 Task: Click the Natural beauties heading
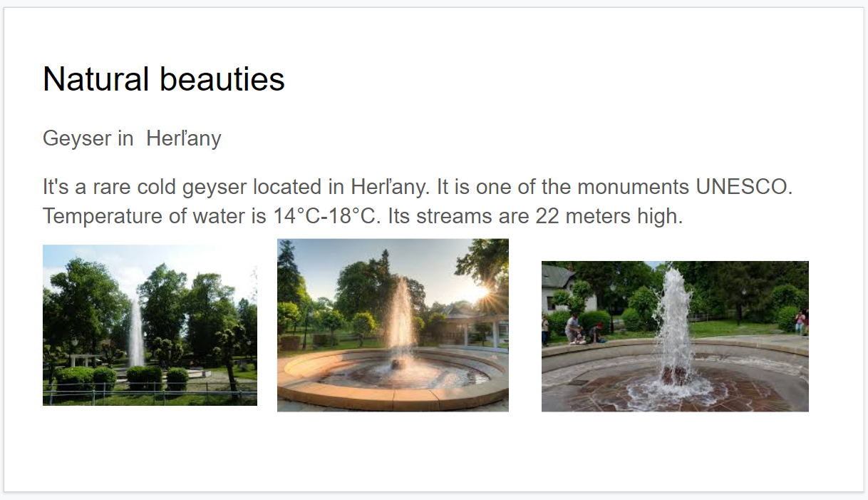pyautogui.click(x=164, y=78)
